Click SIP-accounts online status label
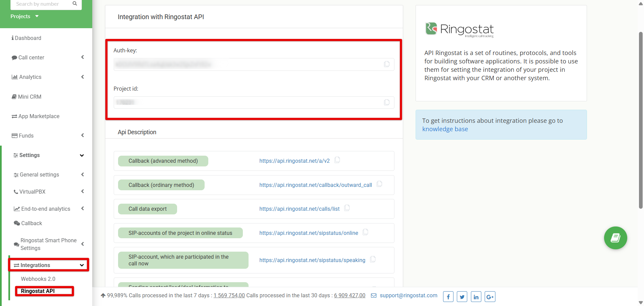This screenshot has width=644, height=306. pyautogui.click(x=180, y=233)
